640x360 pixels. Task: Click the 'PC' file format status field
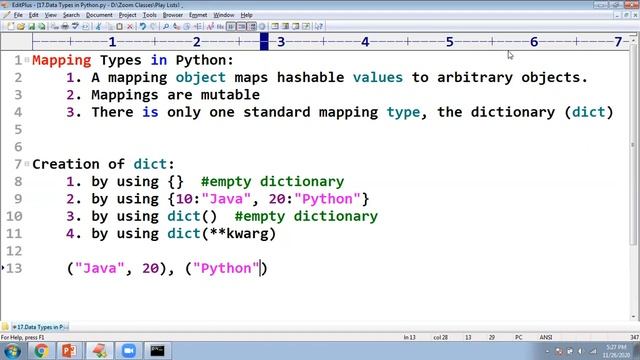(518, 338)
